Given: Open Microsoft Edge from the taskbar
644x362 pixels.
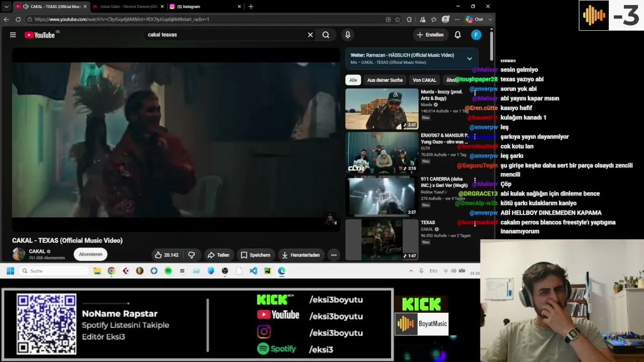Looking at the screenshot, I should (x=282, y=271).
